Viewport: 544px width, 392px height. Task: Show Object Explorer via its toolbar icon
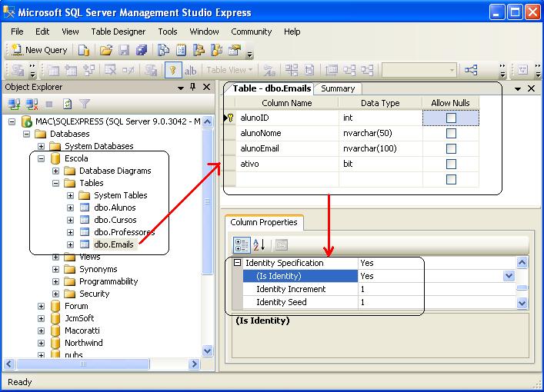coord(199,50)
